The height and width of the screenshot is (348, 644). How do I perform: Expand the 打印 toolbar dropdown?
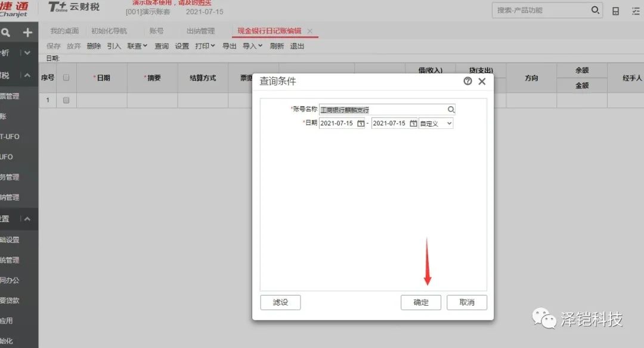coord(205,46)
